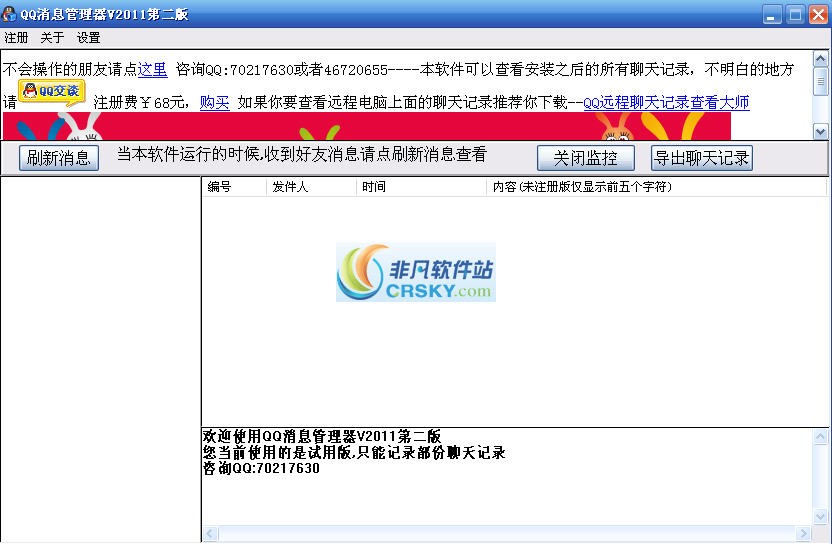Minimize the QQ消息管理器 window
832x544 pixels.
point(772,14)
